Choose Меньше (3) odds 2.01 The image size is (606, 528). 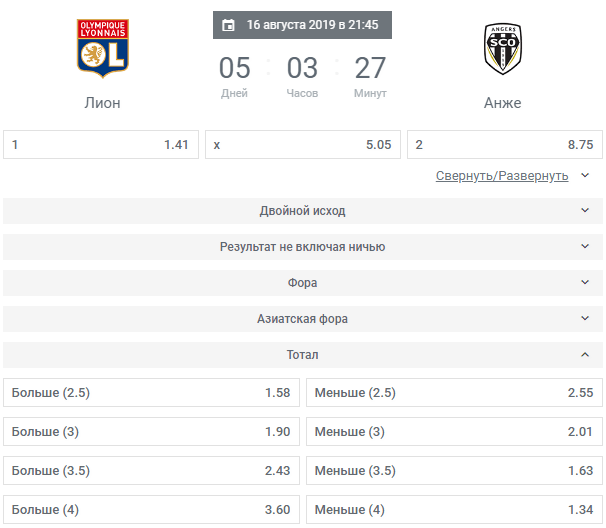(x=454, y=432)
